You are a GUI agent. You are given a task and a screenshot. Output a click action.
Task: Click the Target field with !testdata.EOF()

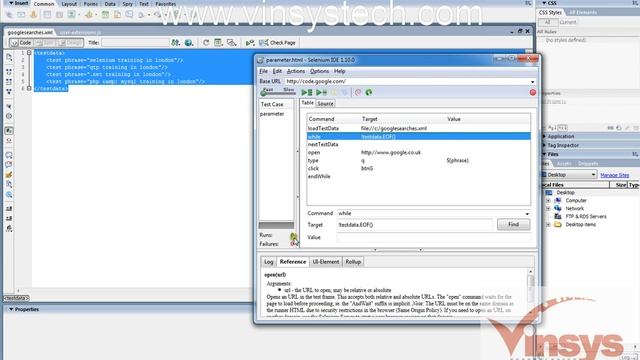tap(414, 225)
